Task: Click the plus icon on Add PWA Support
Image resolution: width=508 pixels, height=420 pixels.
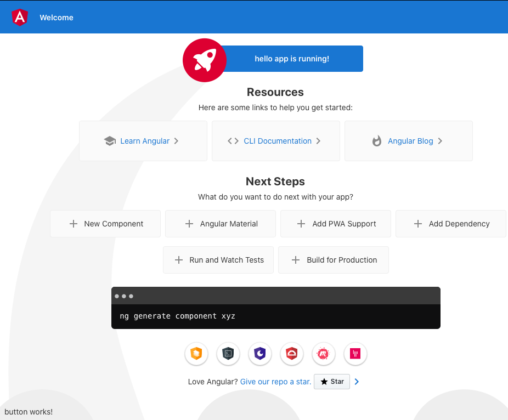Action: coord(301,224)
